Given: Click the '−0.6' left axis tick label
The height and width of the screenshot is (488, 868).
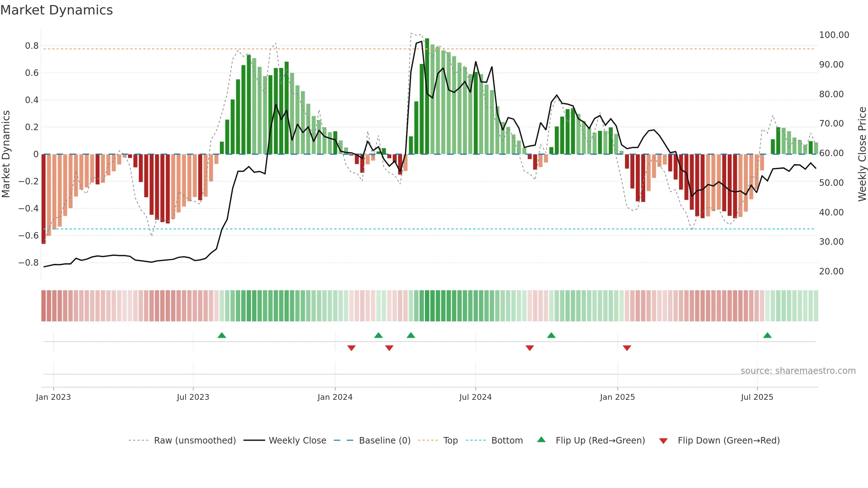Looking at the screenshot, I should 29,236.
